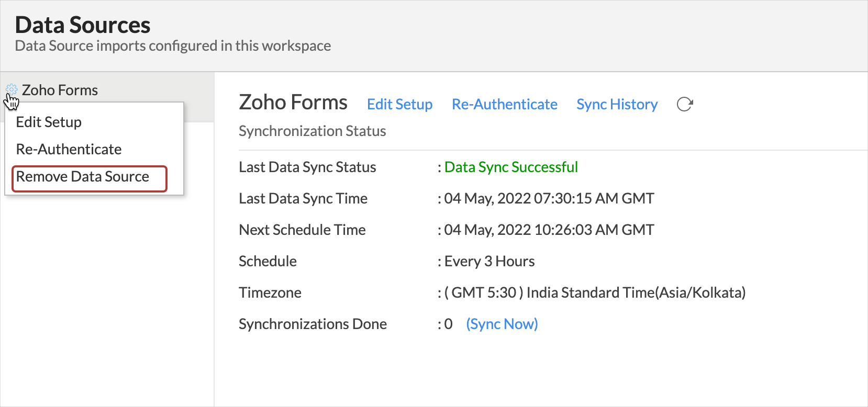Click the refresh icon next to Sync History

pyautogui.click(x=685, y=104)
